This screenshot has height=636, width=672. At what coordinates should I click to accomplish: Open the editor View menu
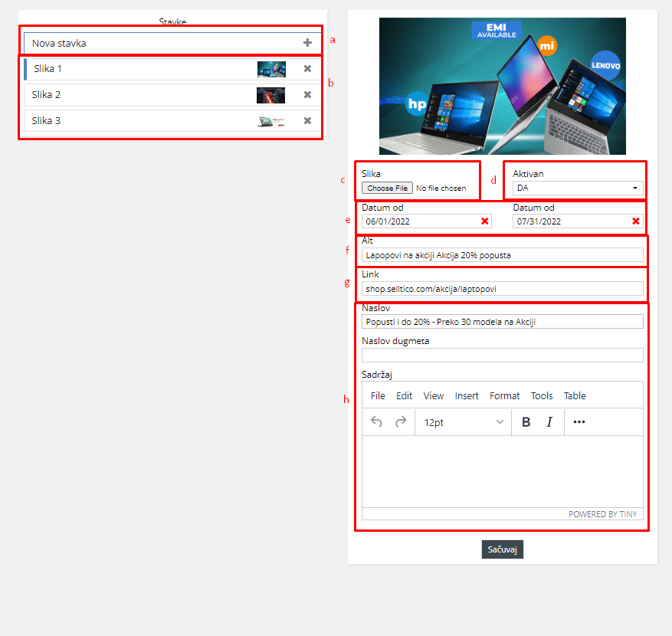pyautogui.click(x=433, y=396)
